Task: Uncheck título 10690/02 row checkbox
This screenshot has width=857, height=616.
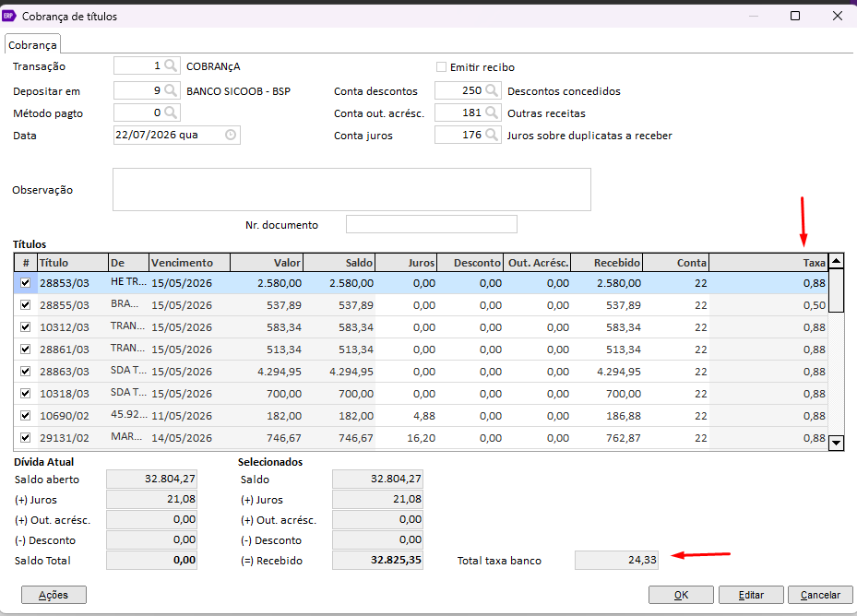Action: coord(25,415)
